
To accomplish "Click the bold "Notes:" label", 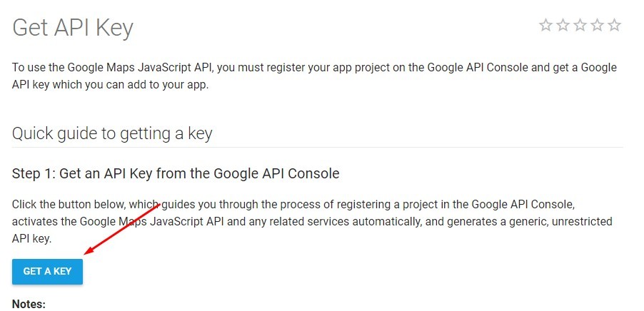I will pos(29,304).
